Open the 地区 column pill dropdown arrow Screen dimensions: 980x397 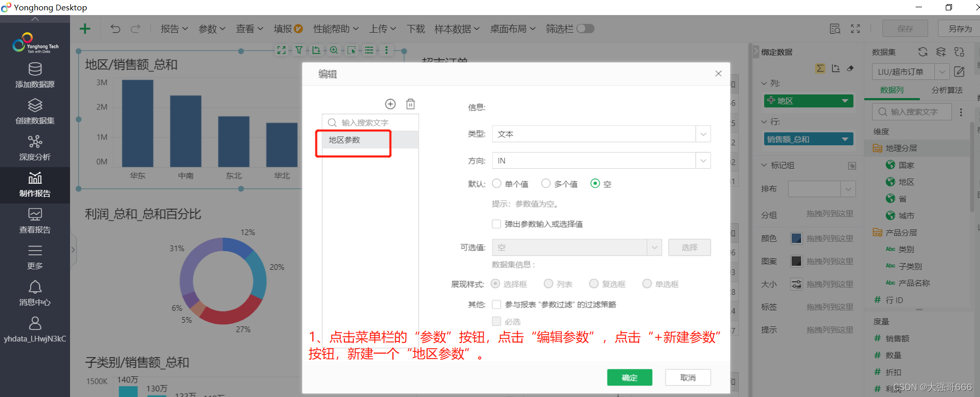(845, 101)
